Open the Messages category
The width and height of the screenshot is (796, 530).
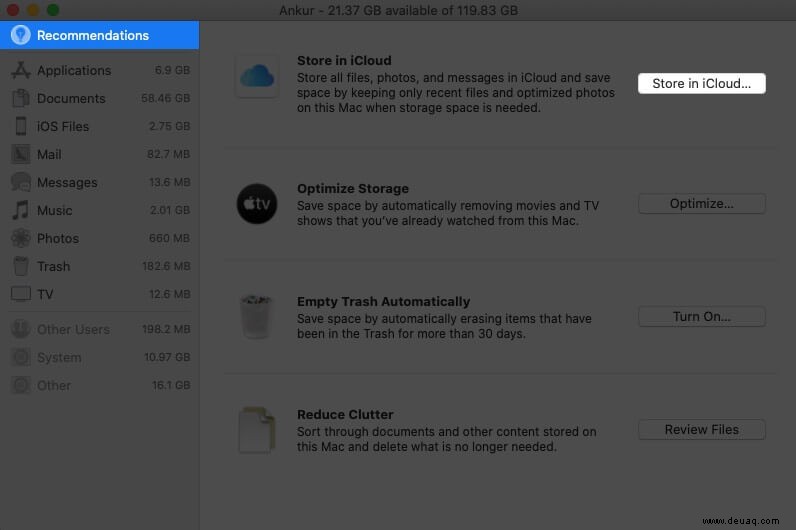point(100,182)
